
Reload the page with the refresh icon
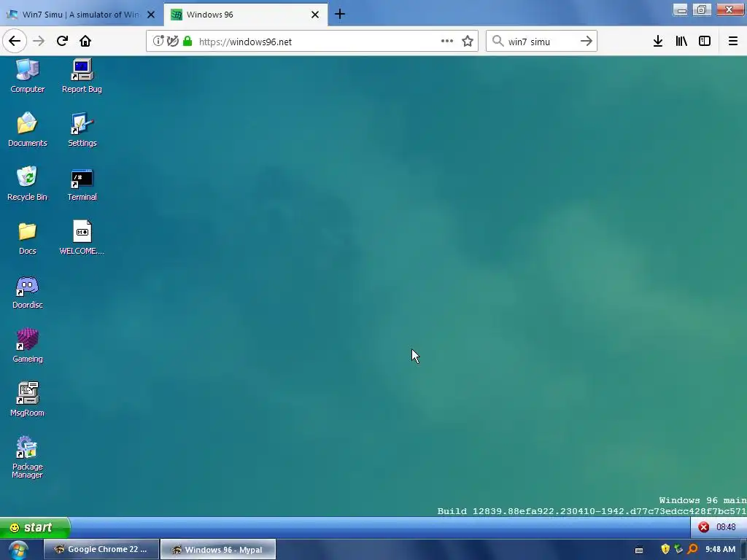pyautogui.click(x=63, y=41)
